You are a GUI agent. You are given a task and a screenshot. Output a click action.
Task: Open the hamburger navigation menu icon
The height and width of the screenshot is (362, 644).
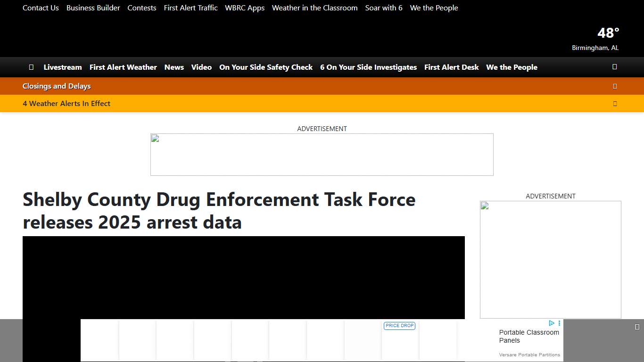31,67
